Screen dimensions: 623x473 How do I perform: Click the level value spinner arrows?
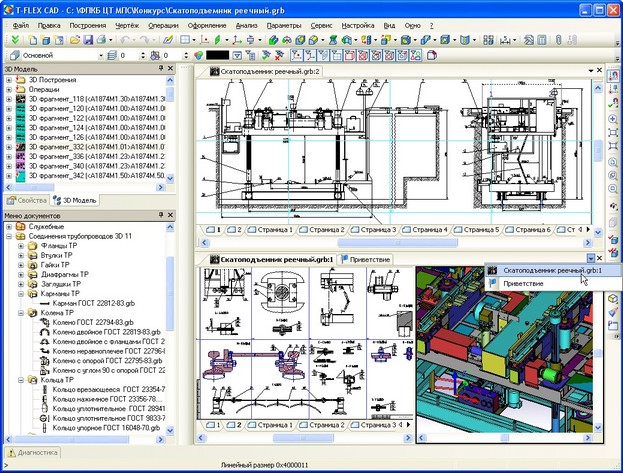(x=143, y=55)
